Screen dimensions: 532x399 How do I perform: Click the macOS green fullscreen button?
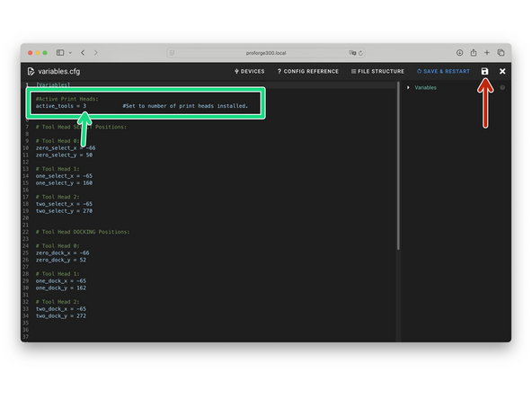[x=45, y=53]
